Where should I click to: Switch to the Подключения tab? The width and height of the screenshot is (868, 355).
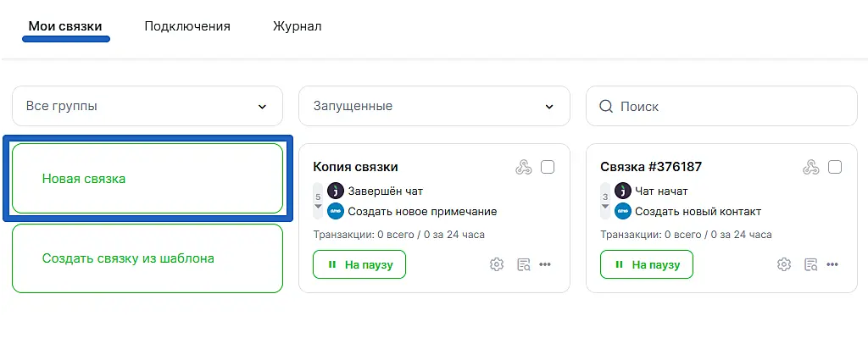pyautogui.click(x=187, y=26)
